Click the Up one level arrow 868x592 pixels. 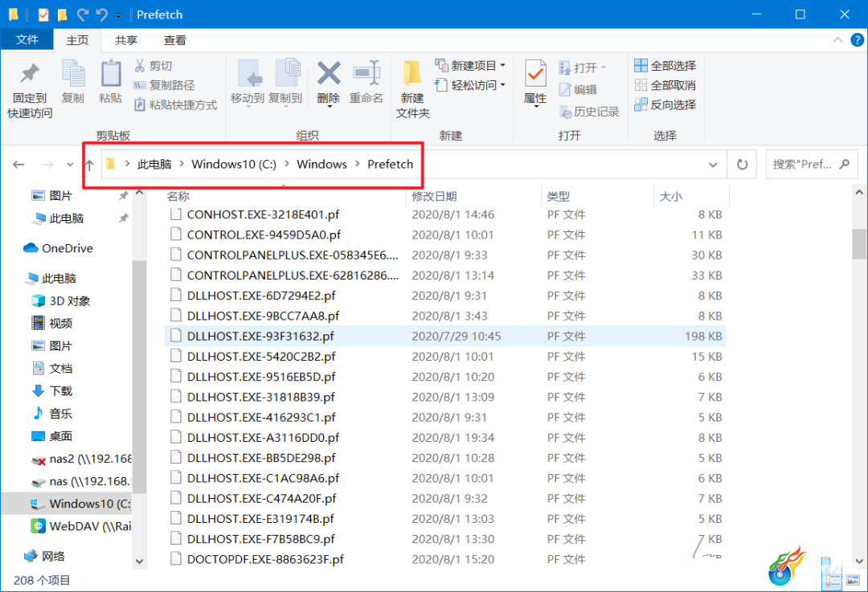tap(89, 165)
